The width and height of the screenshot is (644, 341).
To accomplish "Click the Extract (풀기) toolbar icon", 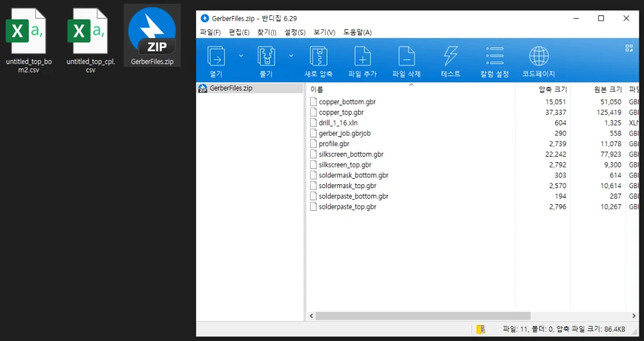I will click(x=266, y=56).
